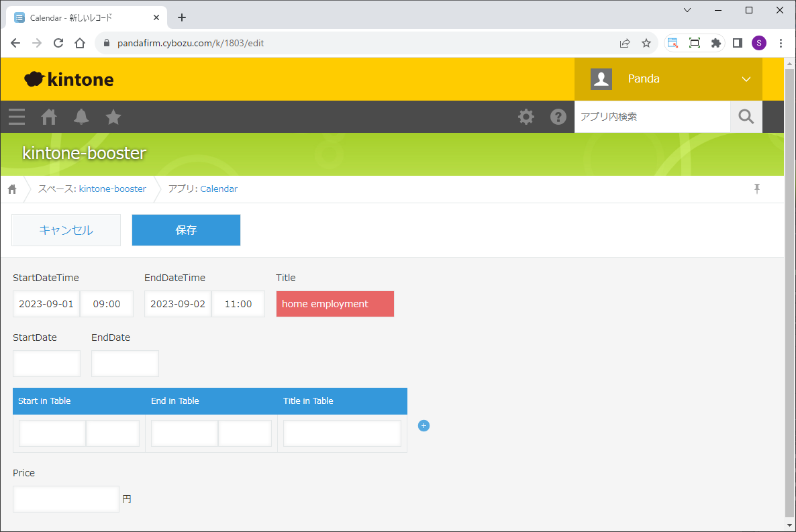This screenshot has width=796, height=532.
Task: Open app settings gear icon
Action: pos(526,117)
